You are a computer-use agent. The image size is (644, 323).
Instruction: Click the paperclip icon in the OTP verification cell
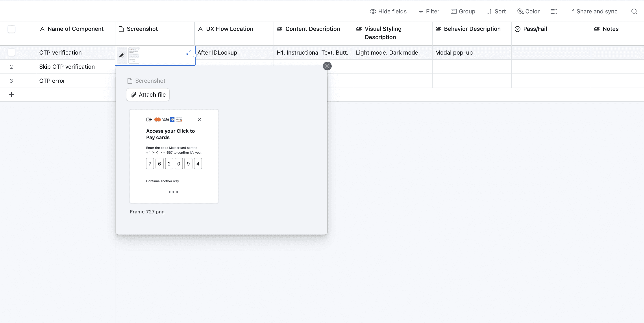click(122, 55)
